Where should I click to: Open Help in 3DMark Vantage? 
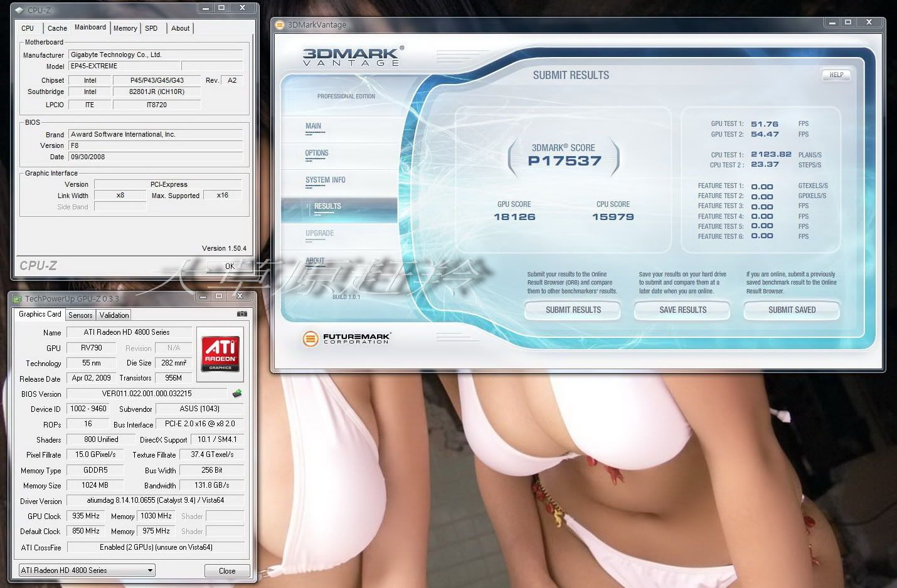click(836, 75)
